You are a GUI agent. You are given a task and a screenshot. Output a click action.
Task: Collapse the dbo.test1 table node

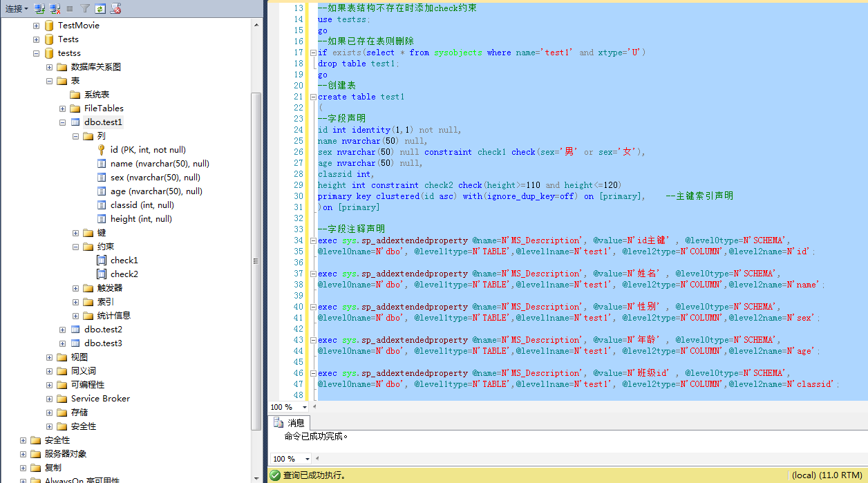63,122
